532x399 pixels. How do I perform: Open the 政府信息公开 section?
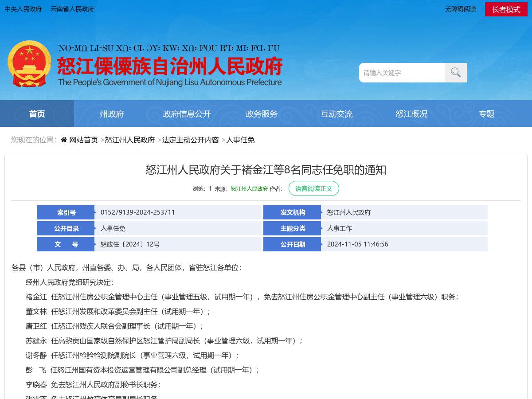click(187, 113)
